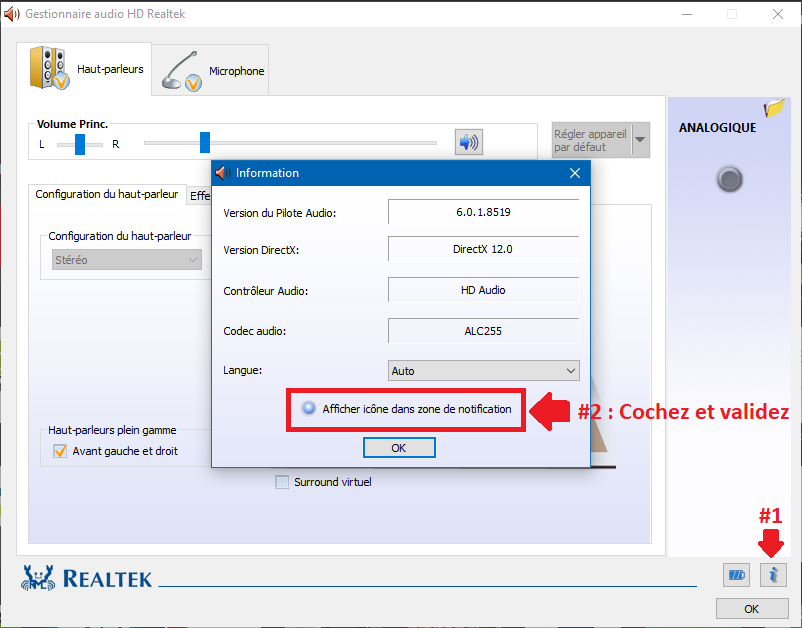Click the Haut-parleurs speakers icon
Image resolution: width=802 pixels, height=628 pixels.
pos(49,69)
